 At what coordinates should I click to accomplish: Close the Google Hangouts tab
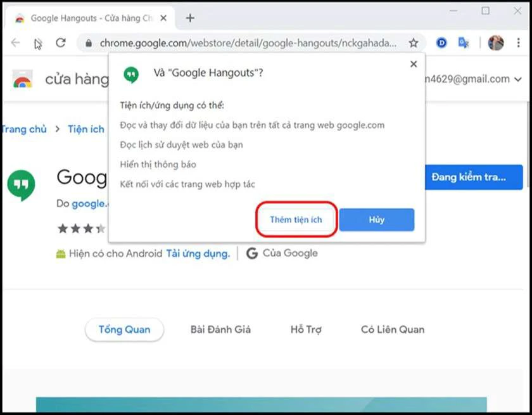pyautogui.click(x=163, y=18)
